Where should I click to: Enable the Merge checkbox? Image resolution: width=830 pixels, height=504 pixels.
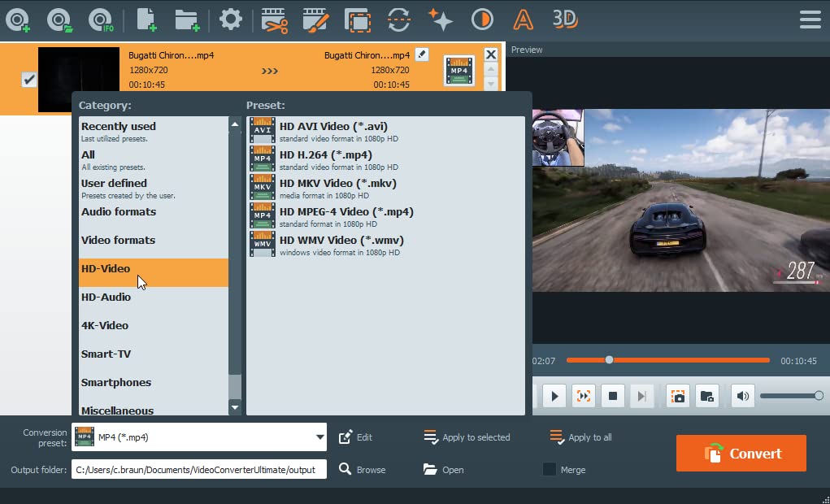click(x=550, y=470)
